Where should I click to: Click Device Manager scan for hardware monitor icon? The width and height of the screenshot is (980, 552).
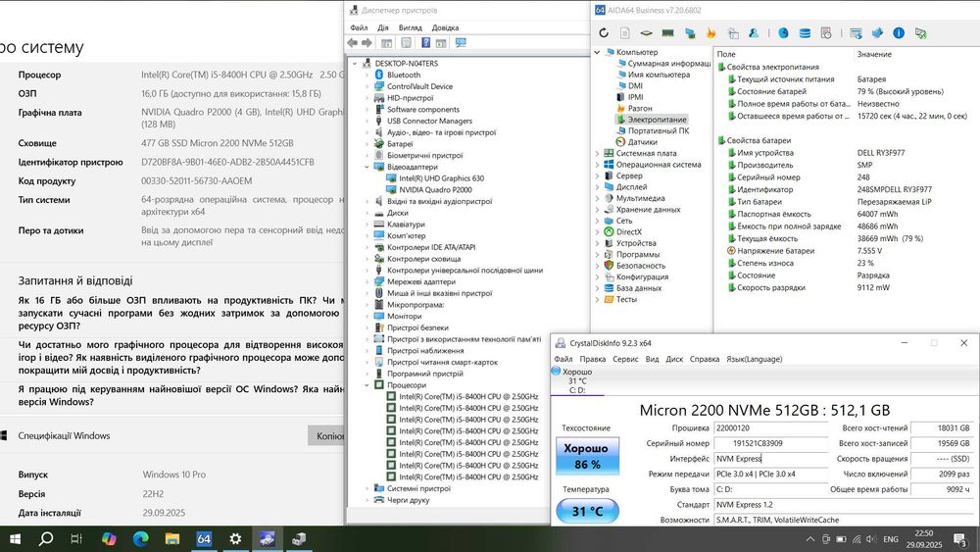(x=461, y=42)
